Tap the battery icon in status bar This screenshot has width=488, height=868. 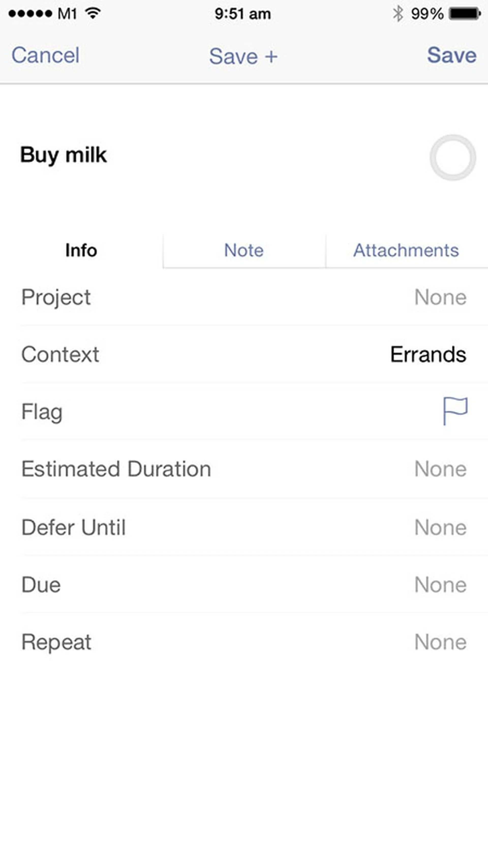(x=465, y=14)
